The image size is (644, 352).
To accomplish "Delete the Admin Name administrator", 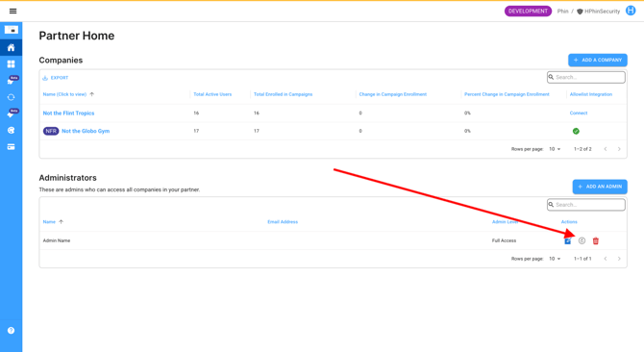I will pos(596,240).
